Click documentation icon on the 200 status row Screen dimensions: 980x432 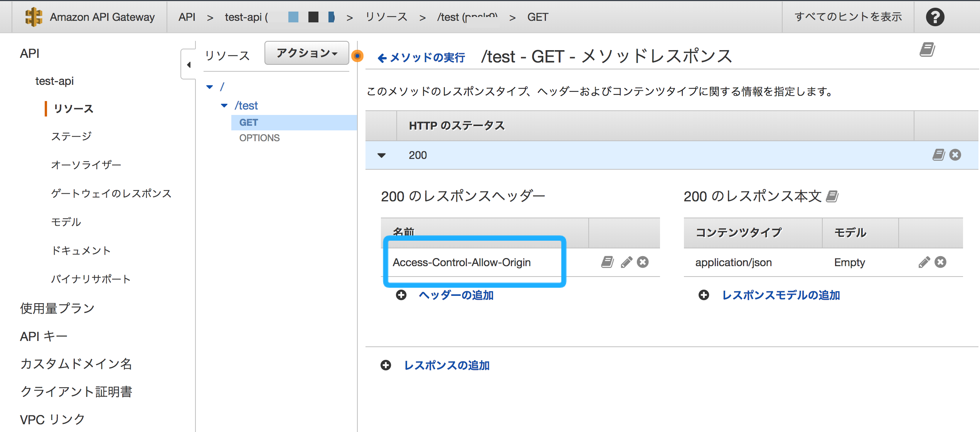coord(938,155)
